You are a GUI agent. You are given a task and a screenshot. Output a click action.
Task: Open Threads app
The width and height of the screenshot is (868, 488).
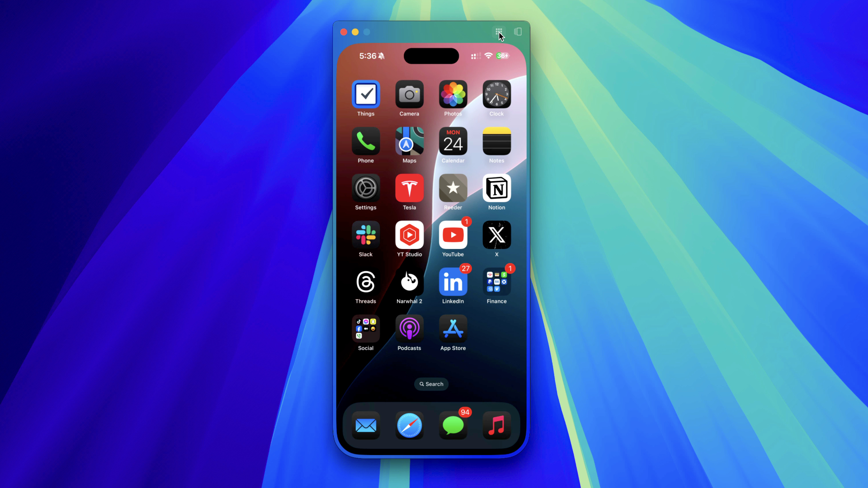pos(365,282)
